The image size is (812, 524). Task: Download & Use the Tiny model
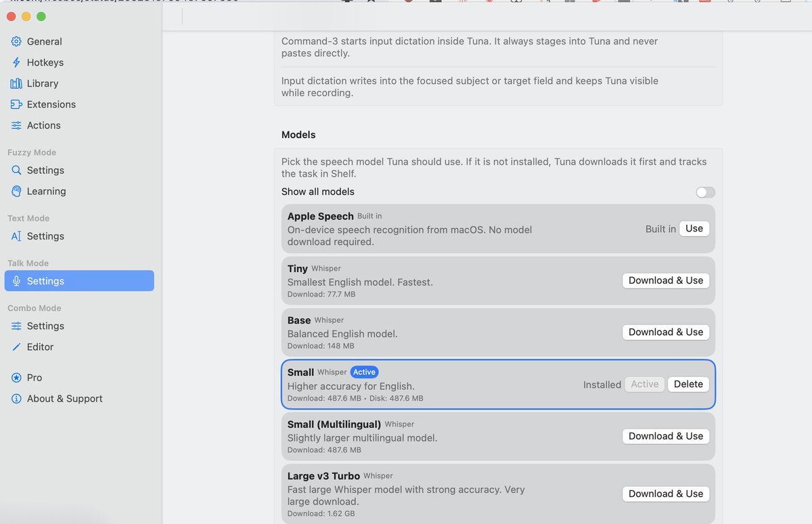coord(666,280)
